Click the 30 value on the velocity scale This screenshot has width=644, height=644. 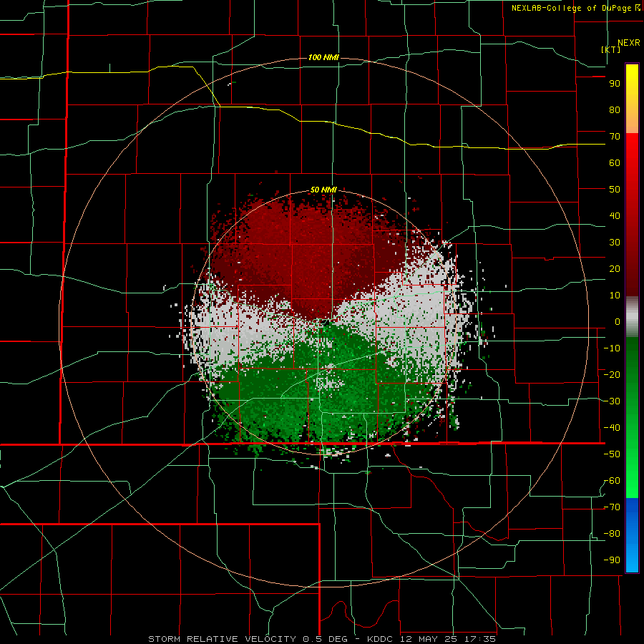coord(615,243)
